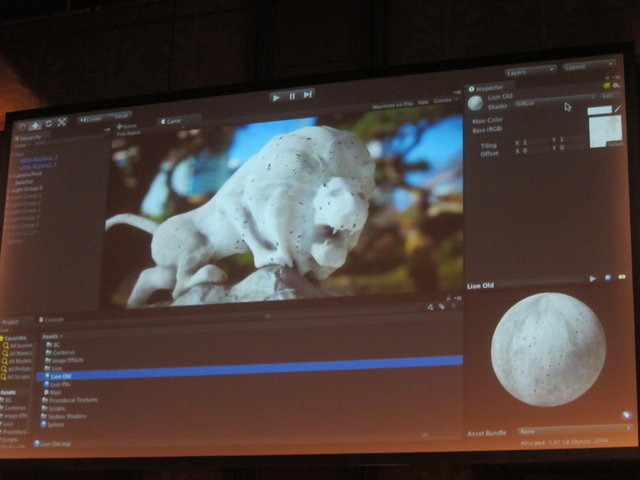Select Switcher in the Hierarchy
The height and width of the screenshot is (480, 640).
click(x=24, y=182)
